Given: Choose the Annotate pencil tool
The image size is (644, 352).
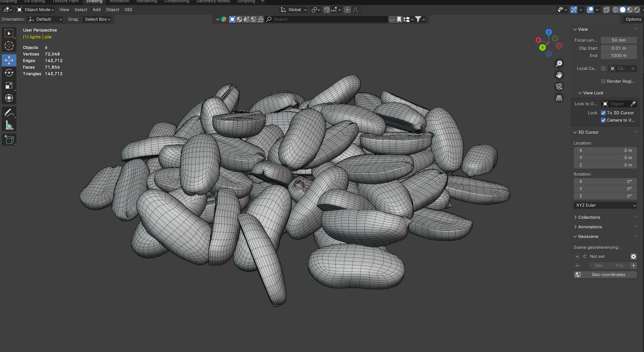Looking at the screenshot, I should tap(9, 113).
